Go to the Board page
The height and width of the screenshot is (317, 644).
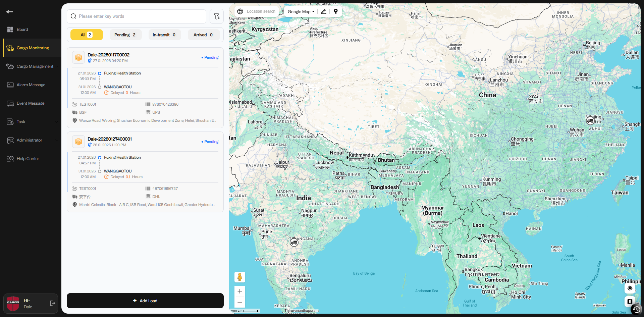(22, 30)
